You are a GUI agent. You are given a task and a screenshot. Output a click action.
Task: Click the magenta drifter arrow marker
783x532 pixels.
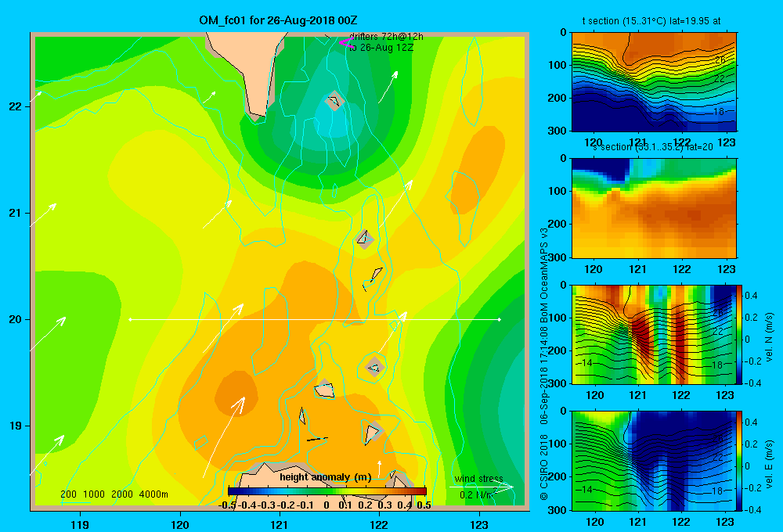click(345, 42)
